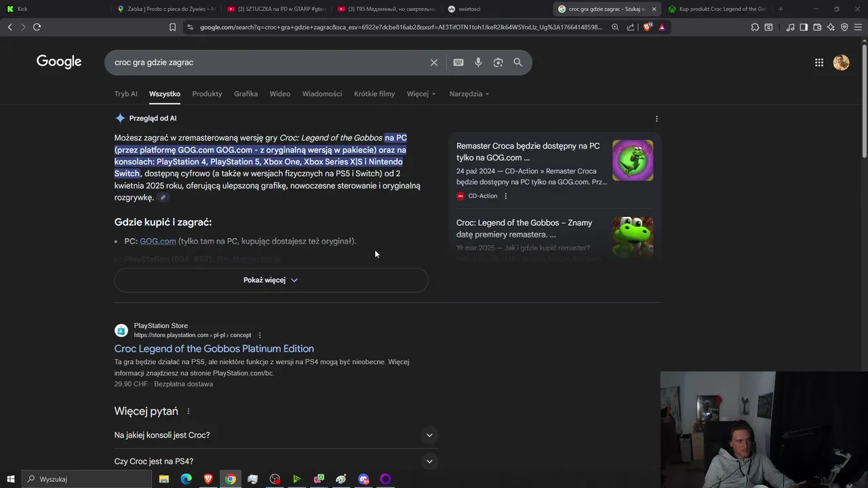
Task: Open Discord from the taskbar
Action: pos(363,479)
